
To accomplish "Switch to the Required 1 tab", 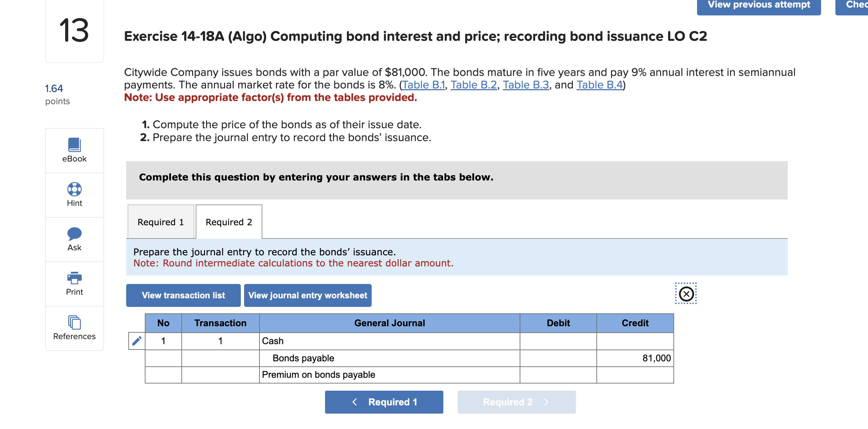I will coord(161,222).
